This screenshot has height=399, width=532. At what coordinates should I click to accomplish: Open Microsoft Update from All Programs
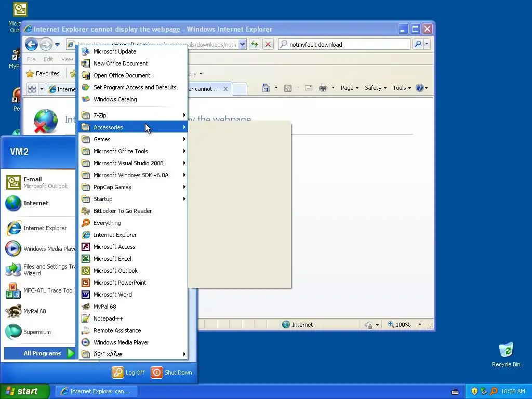point(133,51)
